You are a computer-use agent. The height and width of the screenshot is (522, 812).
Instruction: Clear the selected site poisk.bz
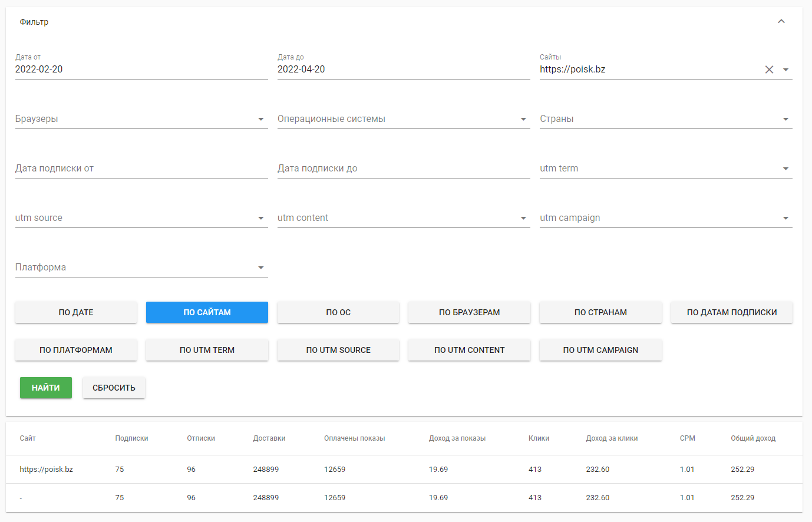coord(769,70)
